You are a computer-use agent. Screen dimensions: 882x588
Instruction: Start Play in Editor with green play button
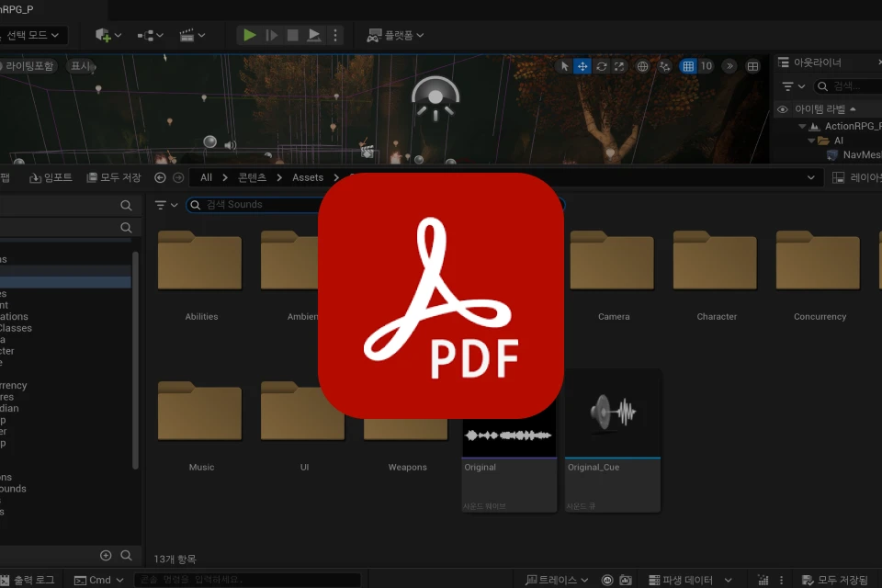point(249,36)
